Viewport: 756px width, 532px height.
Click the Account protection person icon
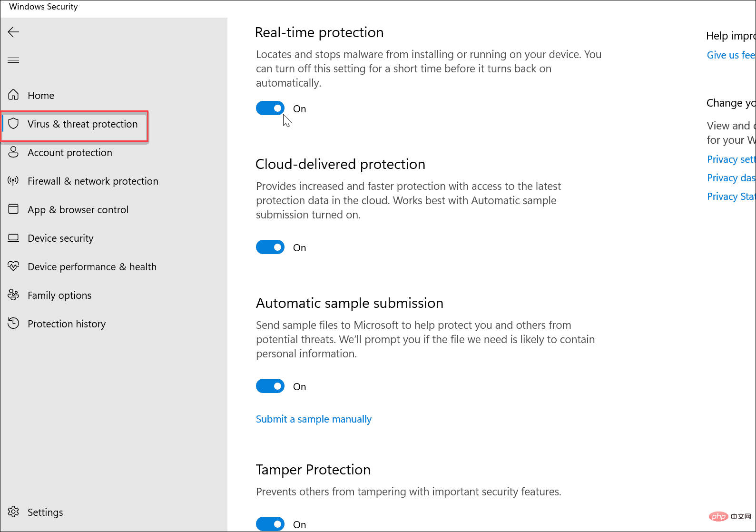click(13, 152)
